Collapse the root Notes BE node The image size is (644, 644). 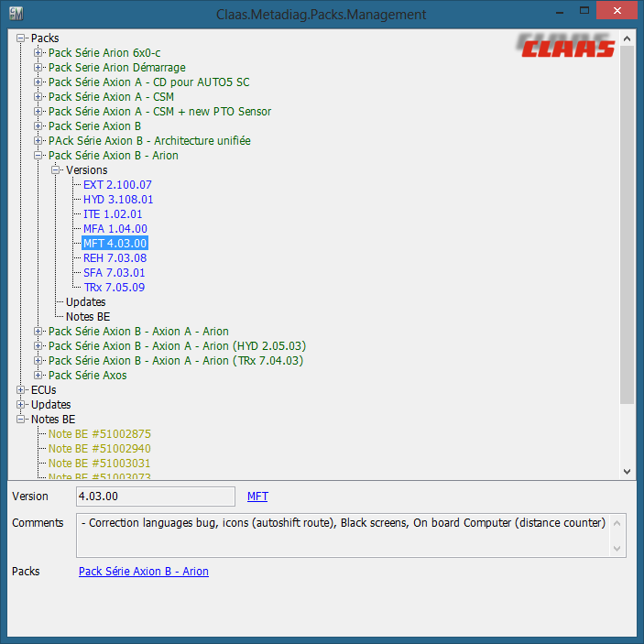(x=20, y=420)
